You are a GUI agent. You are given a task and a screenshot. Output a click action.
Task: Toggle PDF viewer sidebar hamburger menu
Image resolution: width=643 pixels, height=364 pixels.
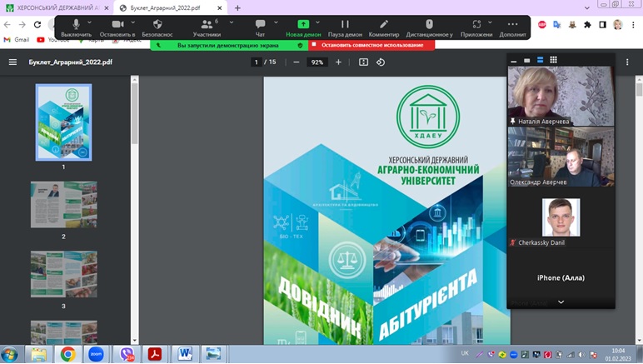pyautogui.click(x=12, y=62)
